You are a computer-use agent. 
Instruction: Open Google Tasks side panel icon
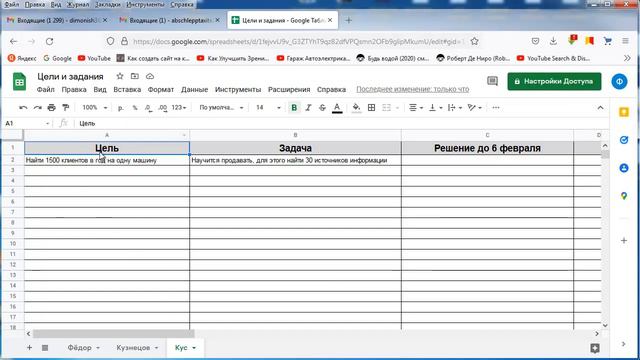click(624, 140)
